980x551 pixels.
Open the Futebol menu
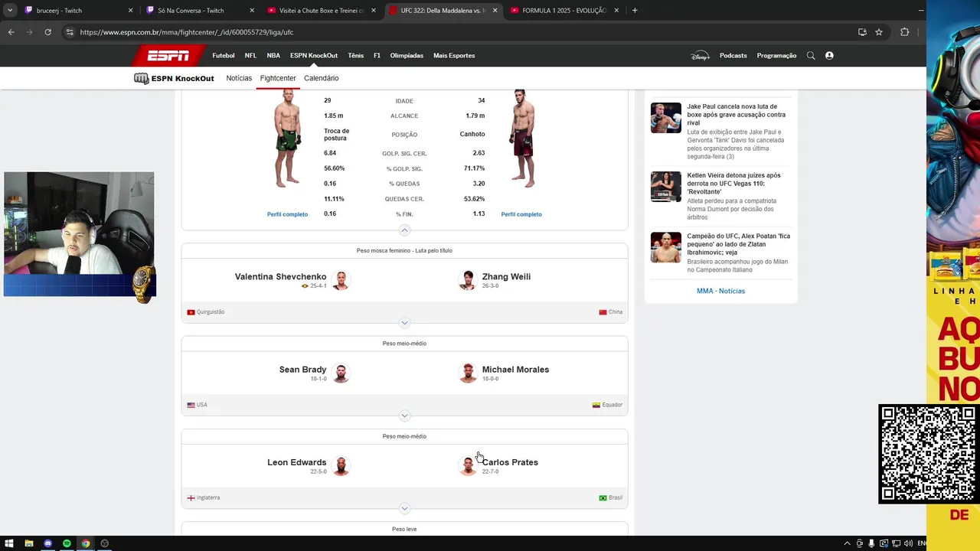[224, 56]
